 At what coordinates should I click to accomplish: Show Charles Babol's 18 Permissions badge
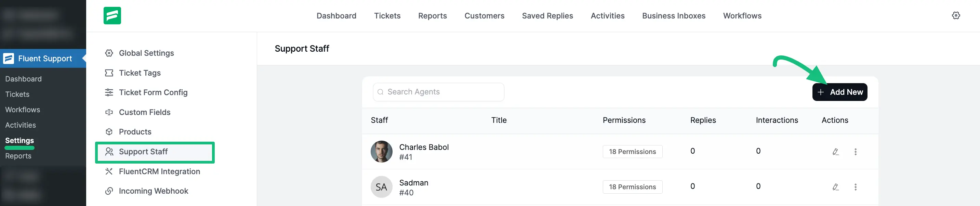pyautogui.click(x=632, y=152)
